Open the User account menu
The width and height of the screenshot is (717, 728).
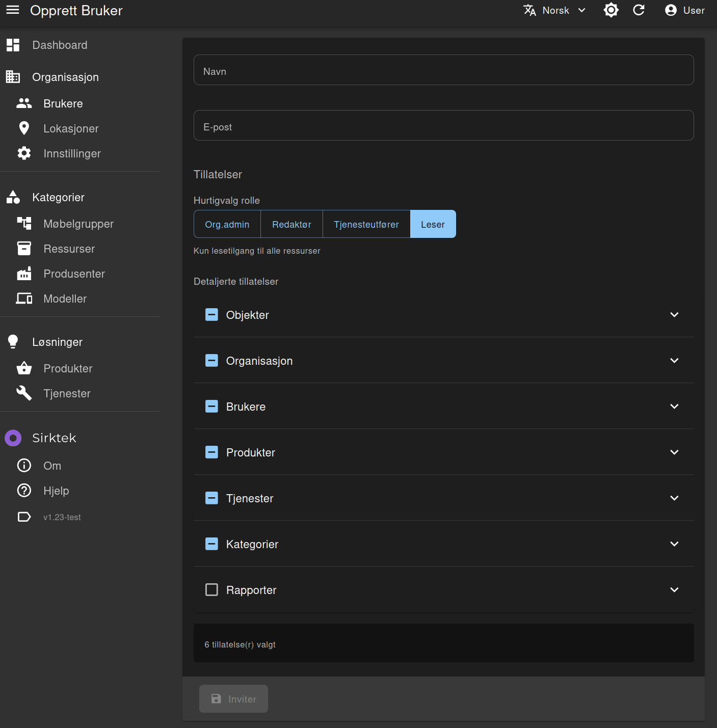684,10
